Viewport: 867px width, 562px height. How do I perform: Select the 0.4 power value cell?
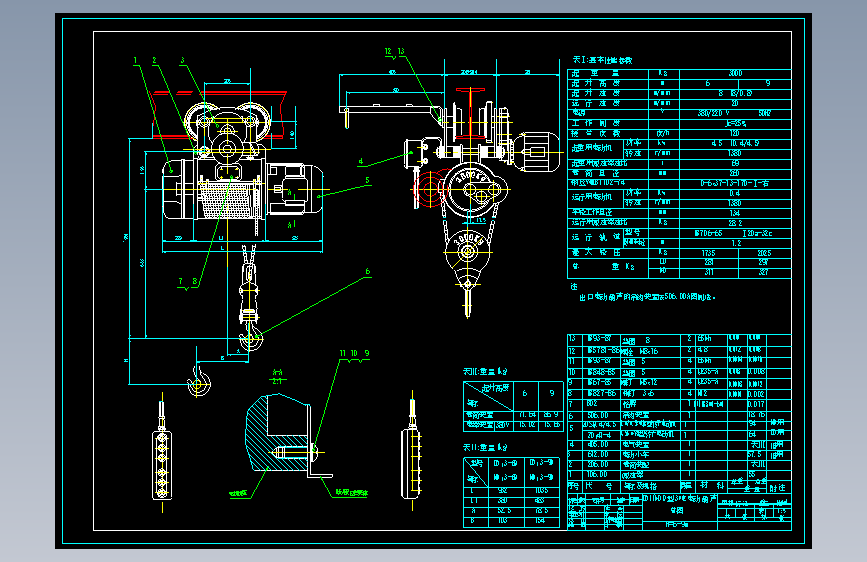click(735, 193)
